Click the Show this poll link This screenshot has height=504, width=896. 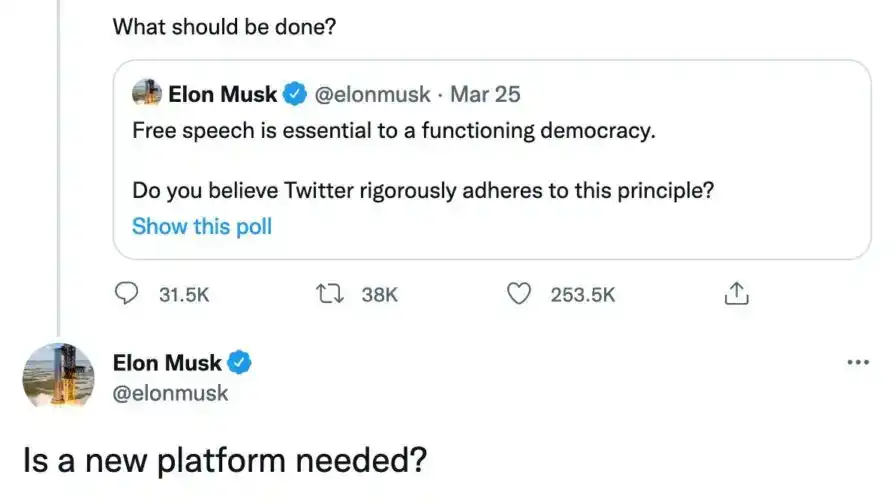tap(202, 226)
